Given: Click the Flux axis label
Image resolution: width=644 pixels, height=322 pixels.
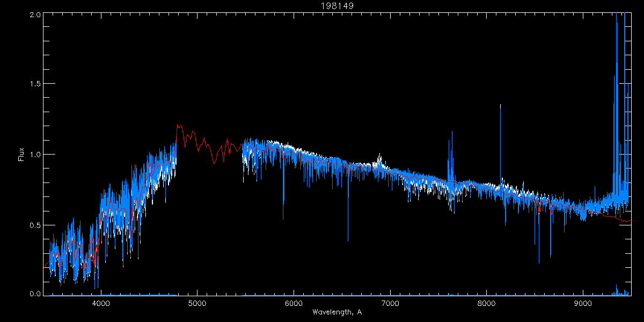Looking at the screenshot, I should click(x=21, y=155).
